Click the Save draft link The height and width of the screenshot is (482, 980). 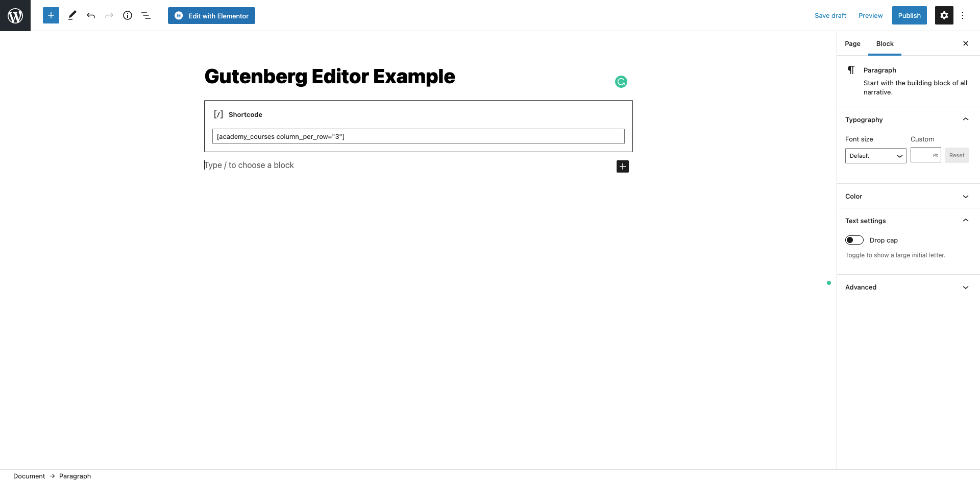pos(830,15)
